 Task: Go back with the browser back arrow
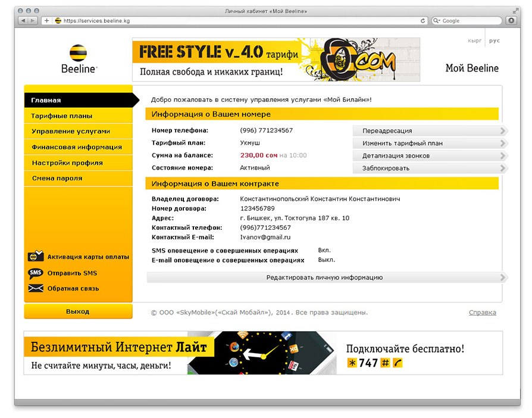tap(23, 21)
